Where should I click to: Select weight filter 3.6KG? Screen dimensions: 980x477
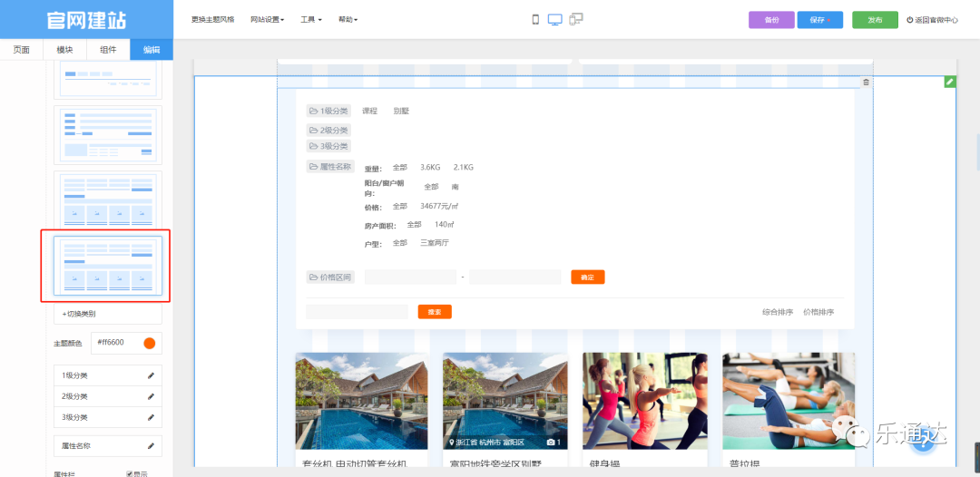(x=430, y=168)
